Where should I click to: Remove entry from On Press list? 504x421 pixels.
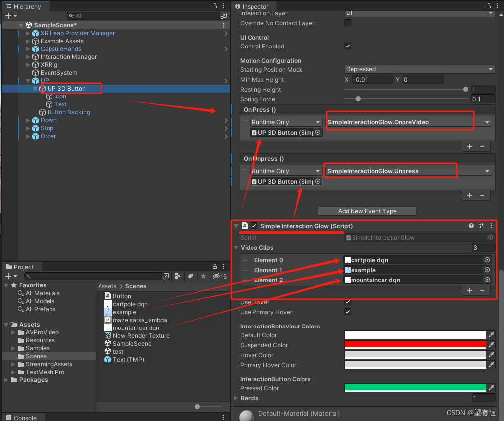(482, 146)
